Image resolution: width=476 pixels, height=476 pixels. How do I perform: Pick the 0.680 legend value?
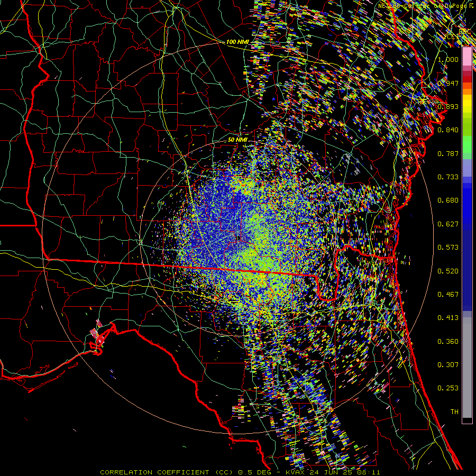448,200
